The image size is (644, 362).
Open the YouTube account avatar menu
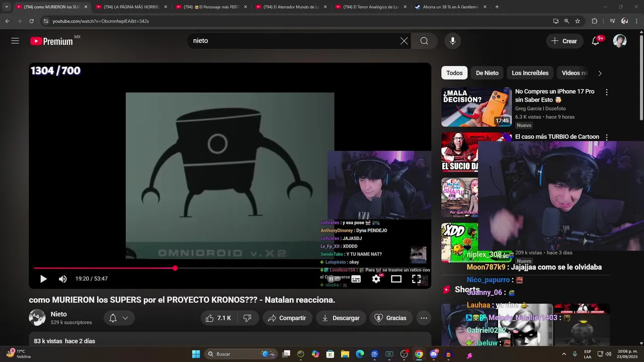(x=620, y=41)
